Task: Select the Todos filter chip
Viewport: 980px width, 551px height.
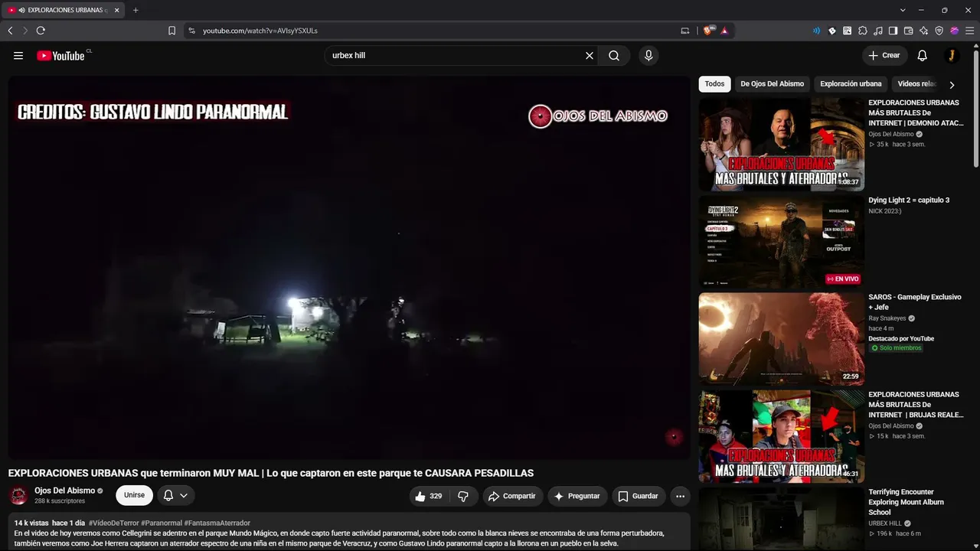Action: (x=714, y=84)
